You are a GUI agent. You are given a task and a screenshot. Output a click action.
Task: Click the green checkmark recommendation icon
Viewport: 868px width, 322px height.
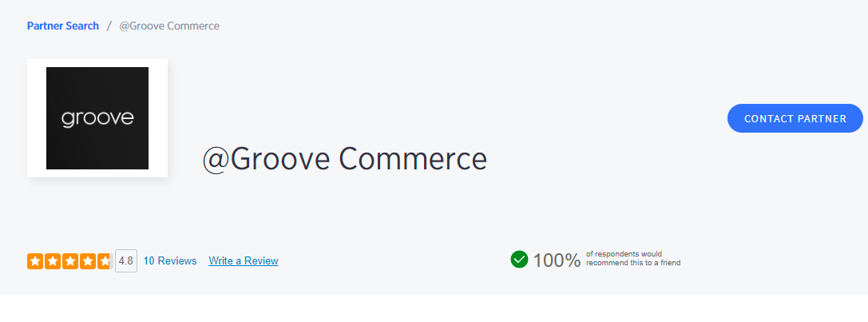click(519, 260)
